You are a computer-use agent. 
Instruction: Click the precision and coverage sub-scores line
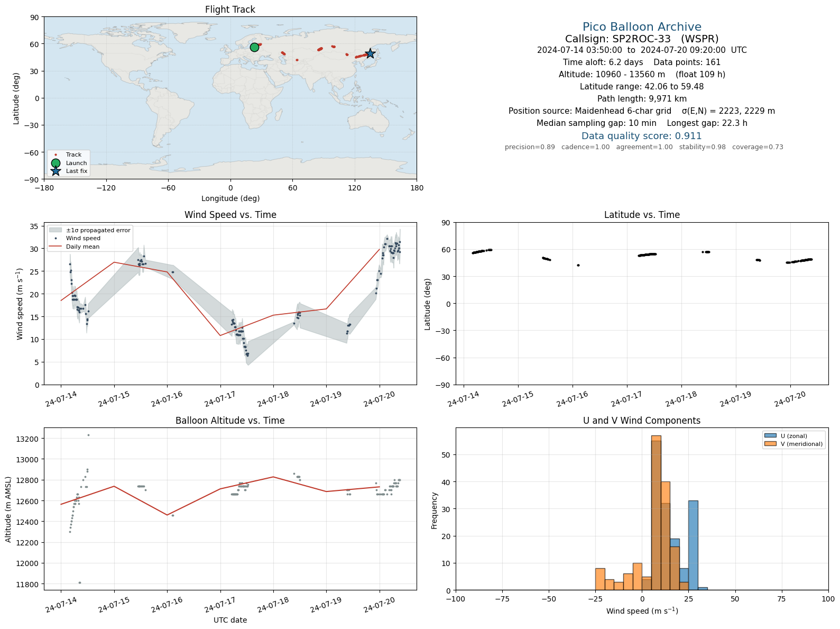[644, 147]
